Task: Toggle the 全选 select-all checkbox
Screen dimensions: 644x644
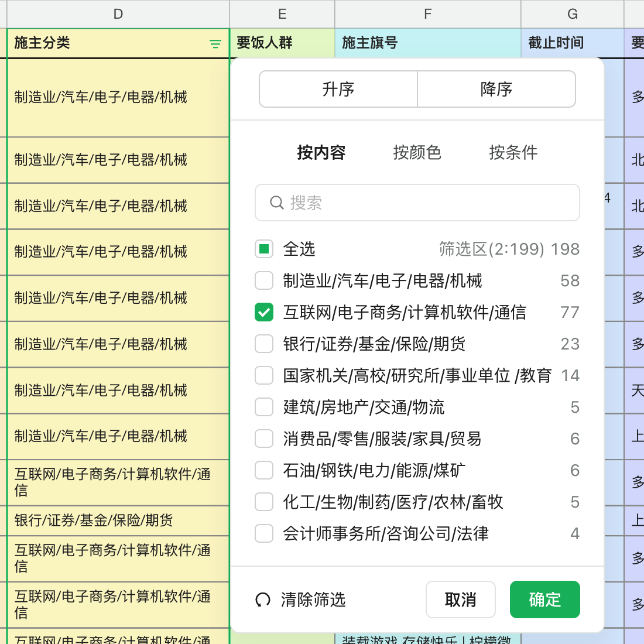Action: tap(264, 249)
